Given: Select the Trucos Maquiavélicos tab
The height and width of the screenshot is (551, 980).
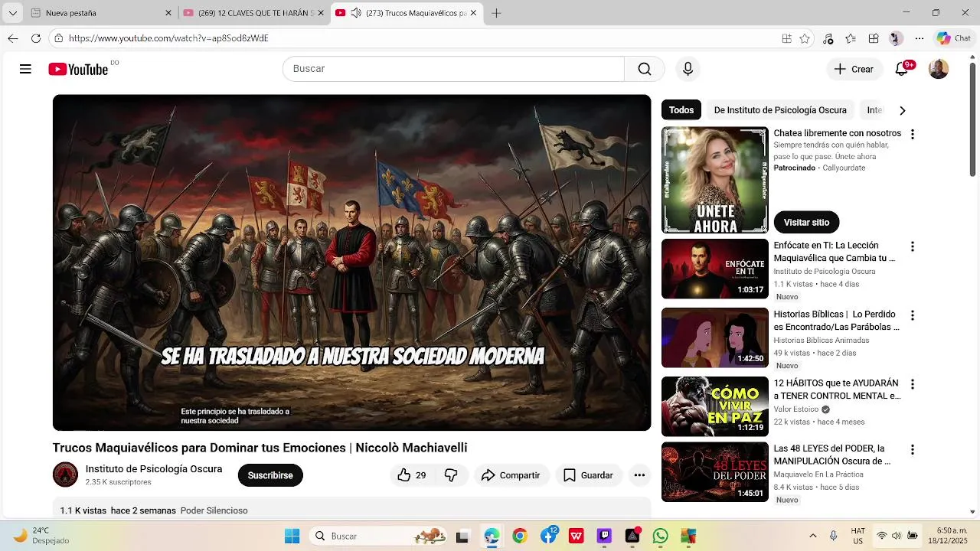Looking at the screenshot, I should (x=407, y=13).
